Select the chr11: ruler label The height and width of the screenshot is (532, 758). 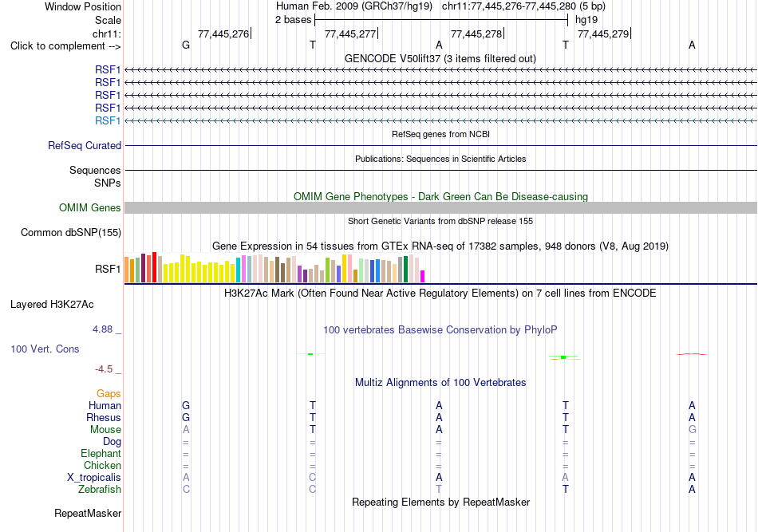(106, 33)
